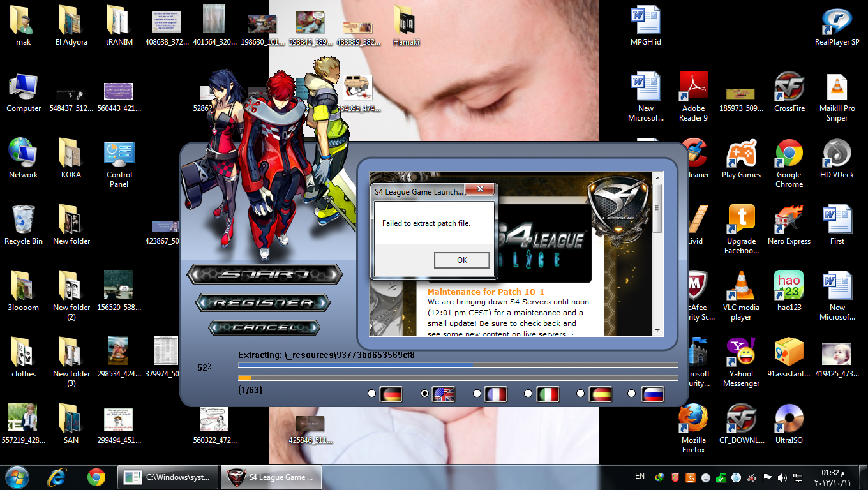
Task: Select the El Adyora folder
Action: pos(71,26)
